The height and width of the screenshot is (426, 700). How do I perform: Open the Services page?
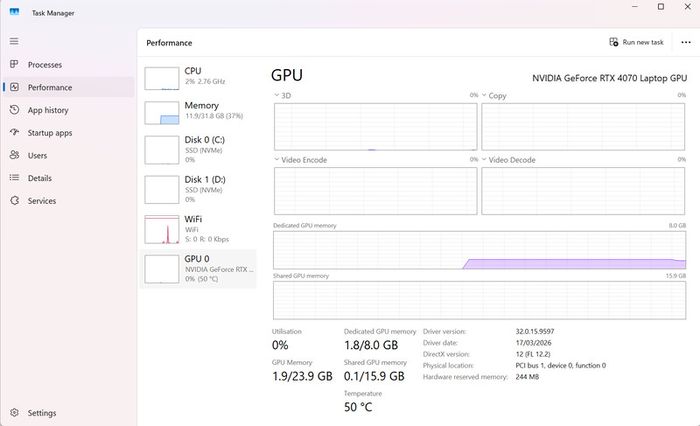coord(69,201)
